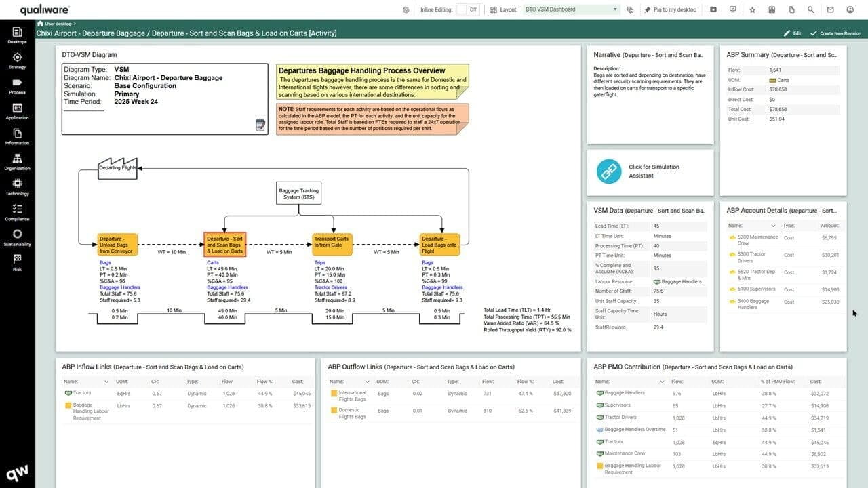Select the Transport Carts to/from Gate activity
The height and width of the screenshot is (488, 868).
click(332, 245)
